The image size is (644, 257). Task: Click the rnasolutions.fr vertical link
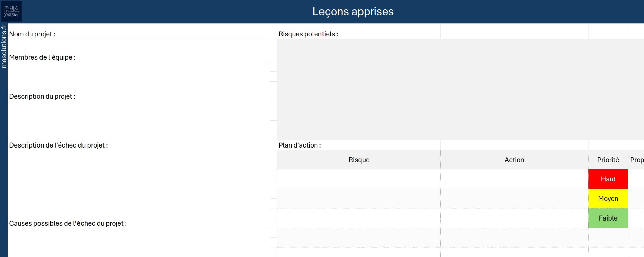tap(4, 46)
